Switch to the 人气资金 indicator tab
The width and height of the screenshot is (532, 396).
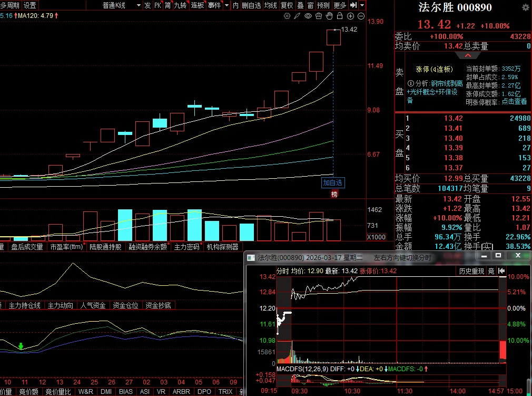[93, 305]
